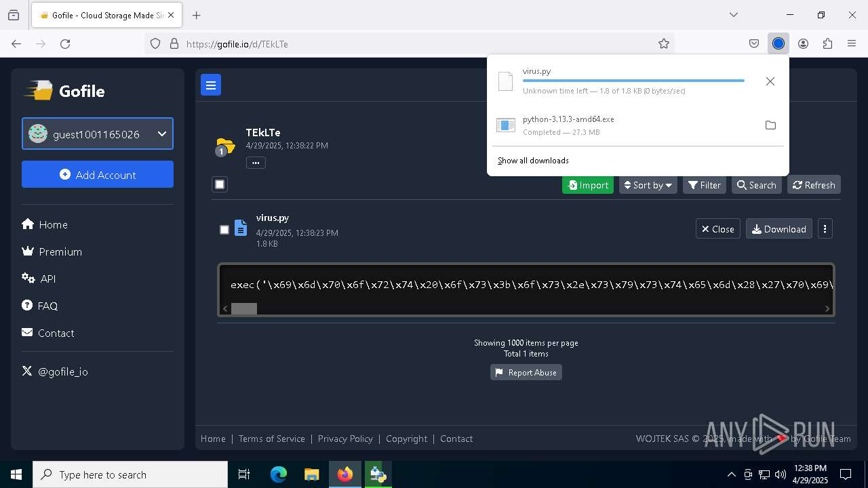
Task: Click the taskbar clock
Action: pos(810,474)
